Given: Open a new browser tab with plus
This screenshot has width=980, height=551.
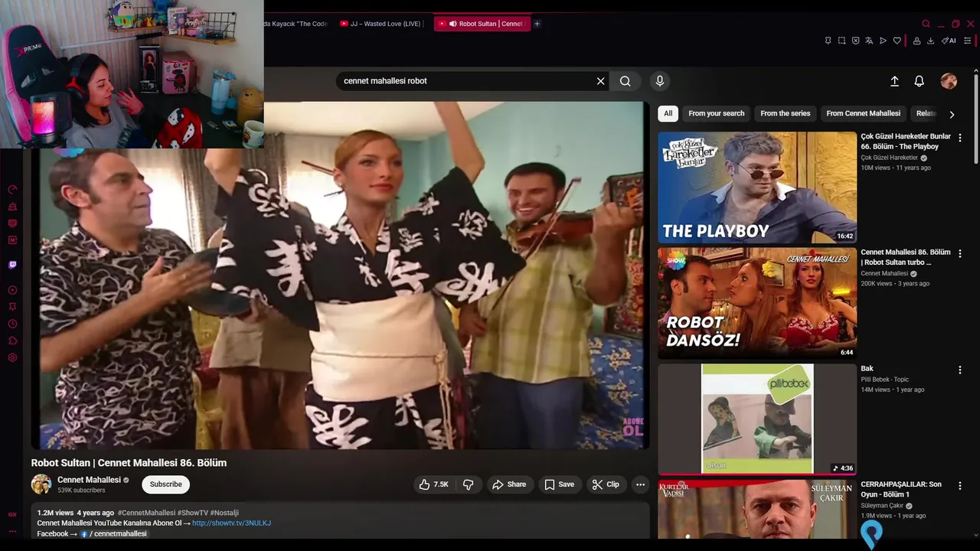Looking at the screenshot, I should point(537,24).
